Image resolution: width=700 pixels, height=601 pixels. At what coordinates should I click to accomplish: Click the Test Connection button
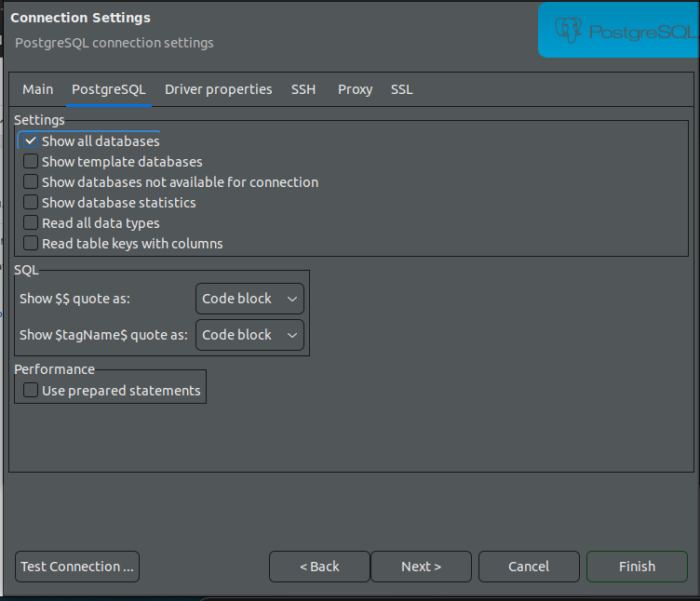coord(77,567)
